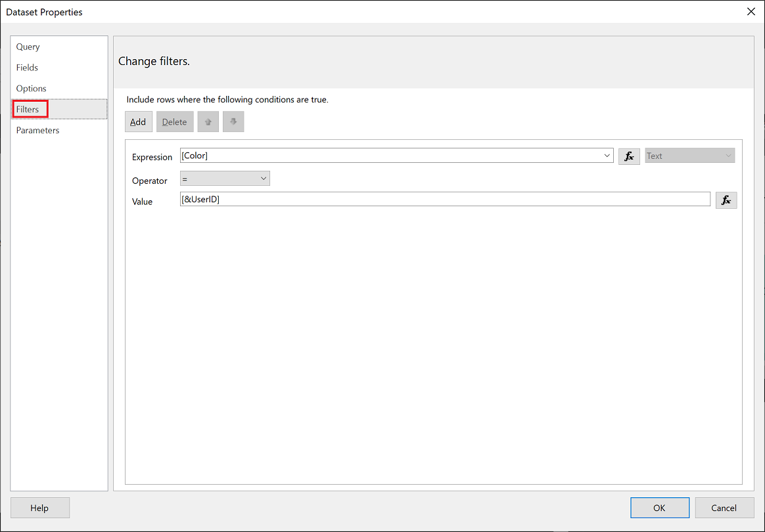Click the move filter up arrow icon
This screenshot has height=532, width=765.
coord(208,122)
